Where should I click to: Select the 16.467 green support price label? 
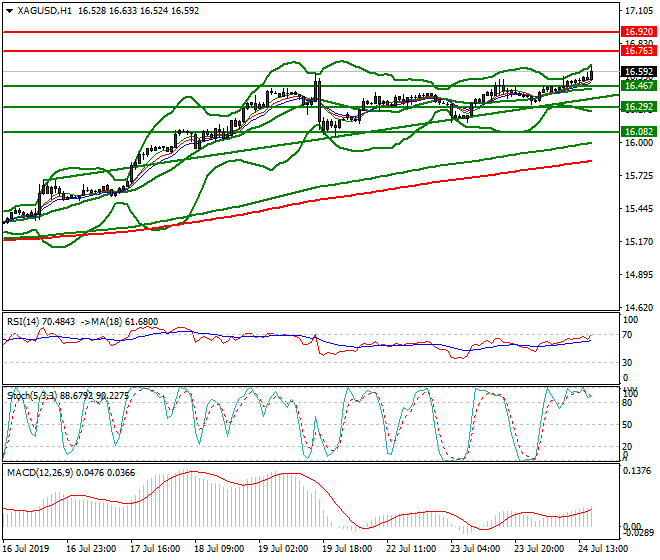pos(638,86)
